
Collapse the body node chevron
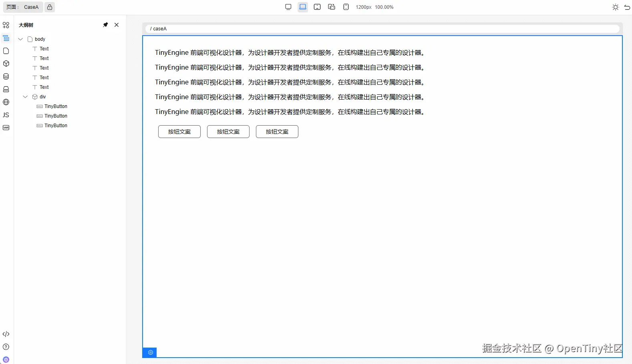coord(20,39)
